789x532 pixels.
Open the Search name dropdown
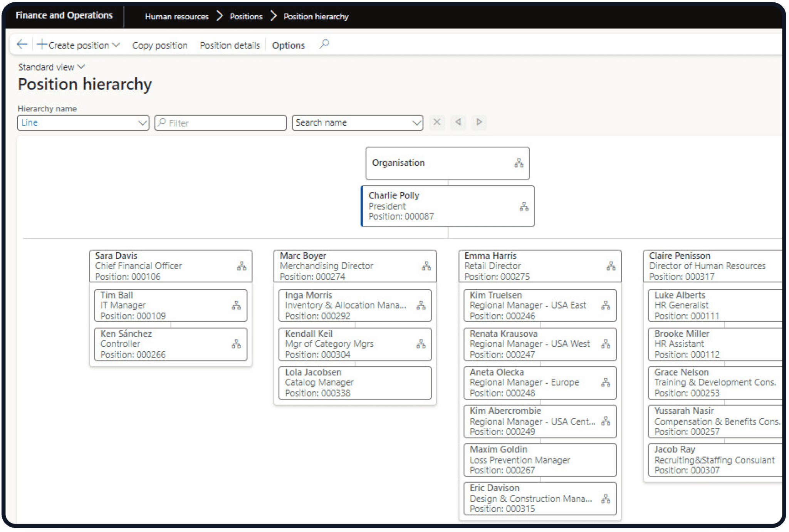(358, 123)
